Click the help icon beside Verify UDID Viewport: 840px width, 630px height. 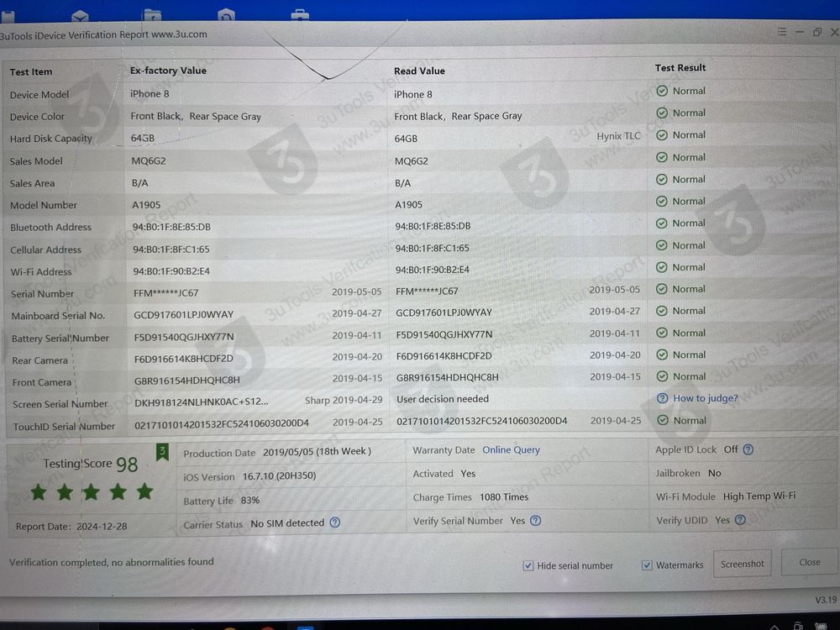tap(740, 520)
